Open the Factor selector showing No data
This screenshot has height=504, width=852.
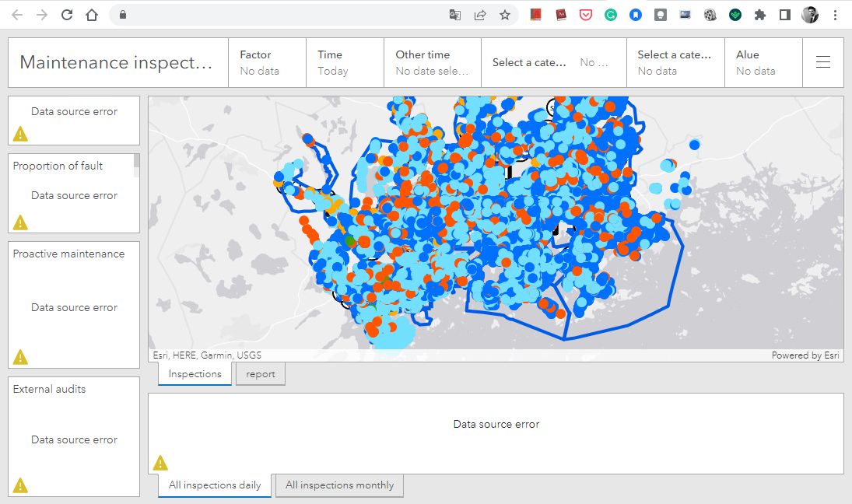click(x=267, y=62)
